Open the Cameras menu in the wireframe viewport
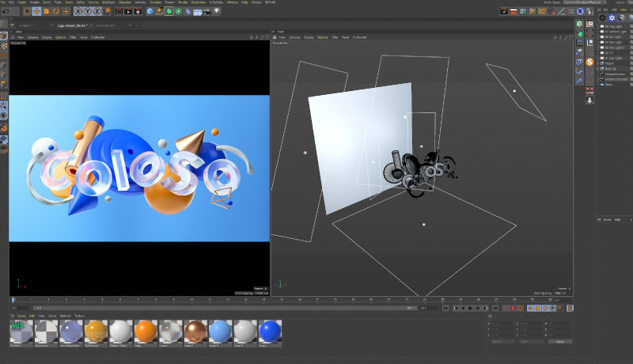 click(294, 37)
